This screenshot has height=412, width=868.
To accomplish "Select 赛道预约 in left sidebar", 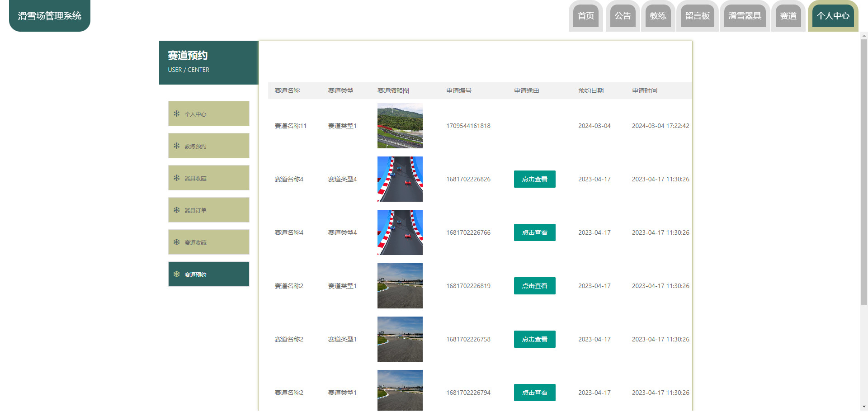I will coord(209,274).
